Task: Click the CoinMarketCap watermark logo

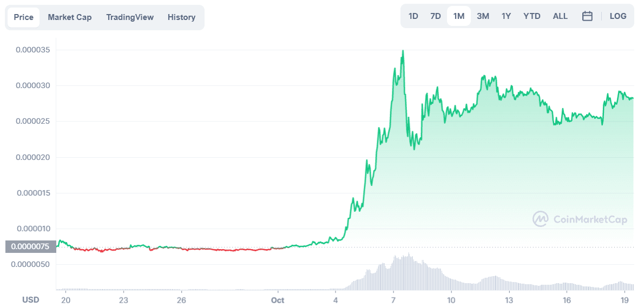Action: [x=580, y=219]
